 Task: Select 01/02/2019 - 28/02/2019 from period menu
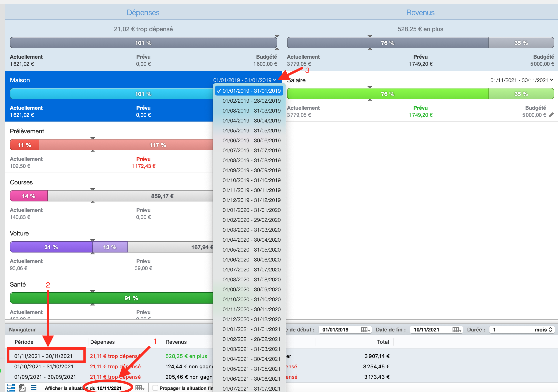click(251, 101)
